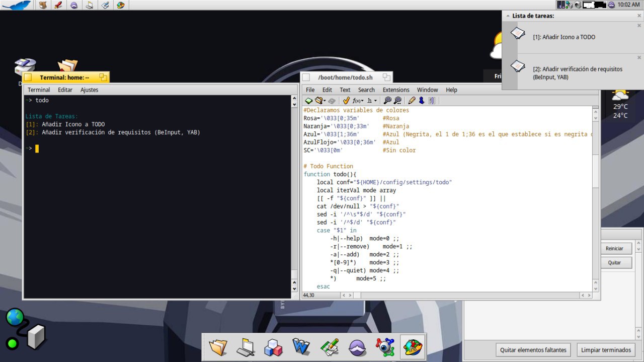Click the editor vertical scrollbar thumb
Image resolution: width=644 pixels, height=362 pixels.
(596, 171)
